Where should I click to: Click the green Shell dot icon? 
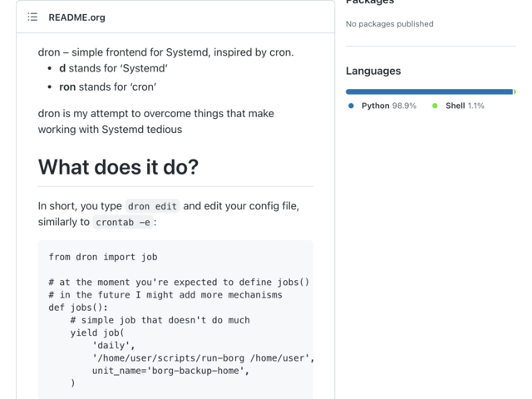(x=435, y=106)
